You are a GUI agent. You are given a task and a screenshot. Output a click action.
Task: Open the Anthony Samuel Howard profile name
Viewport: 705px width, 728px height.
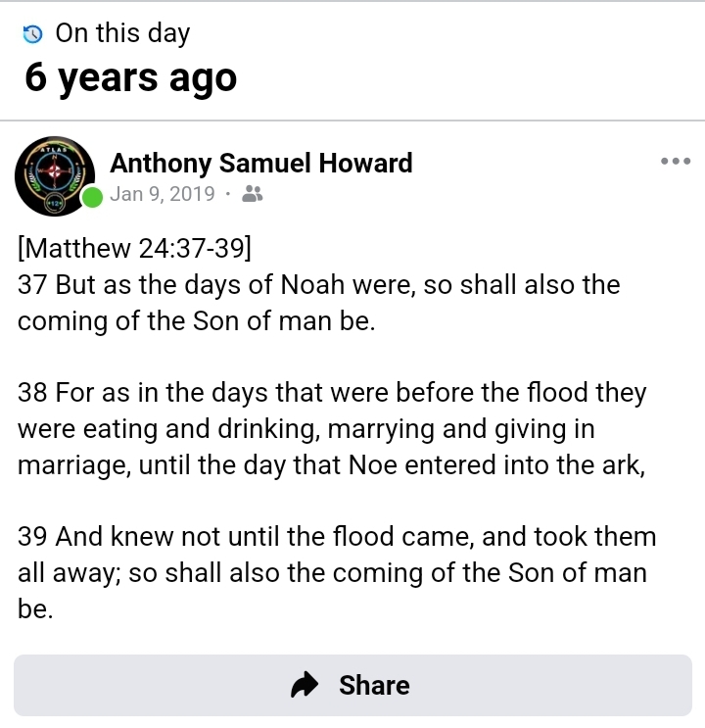(261, 162)
